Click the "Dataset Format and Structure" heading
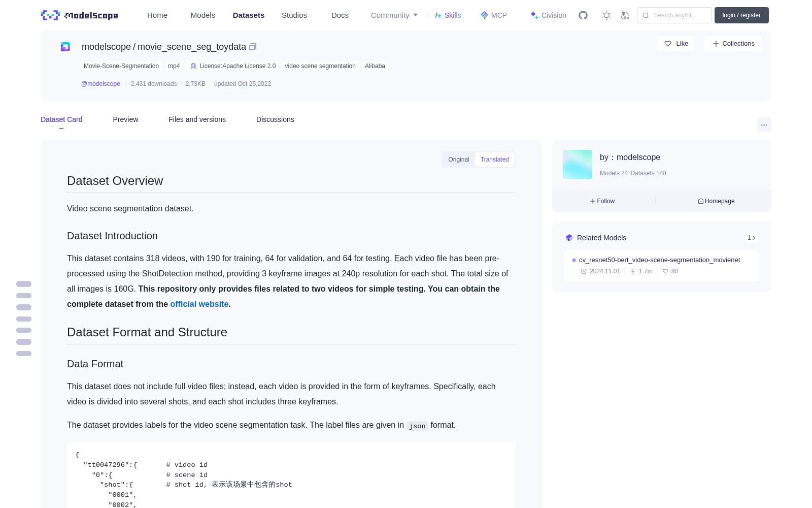The width and height of the screenshot is (812, 508). (147, 332)
